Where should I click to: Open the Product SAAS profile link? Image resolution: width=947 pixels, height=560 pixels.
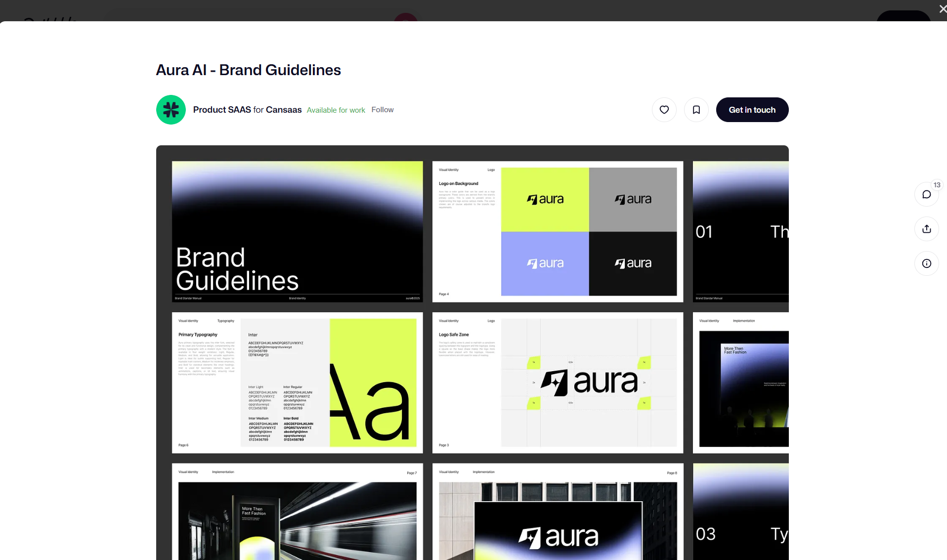222,110
